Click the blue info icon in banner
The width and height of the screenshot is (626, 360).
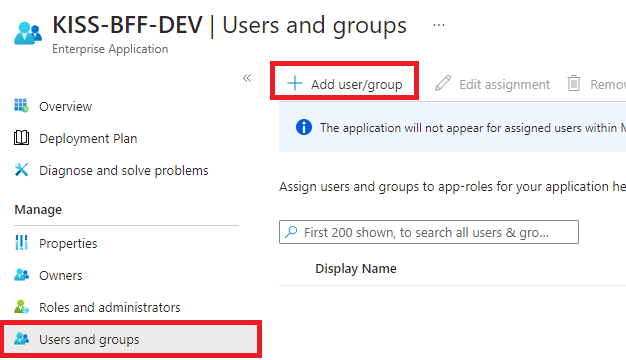point(304,127)
